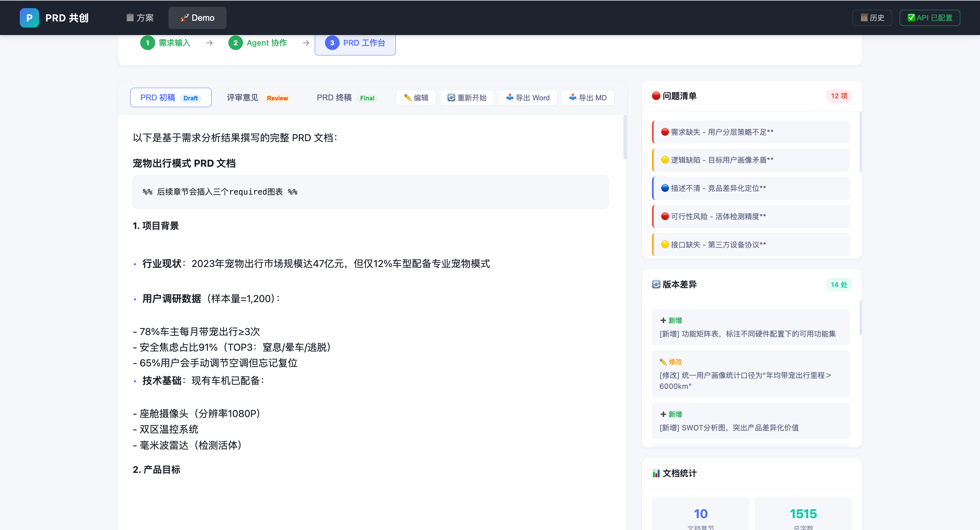Select the PRD 初稿 Draft tab

point(171,98)
